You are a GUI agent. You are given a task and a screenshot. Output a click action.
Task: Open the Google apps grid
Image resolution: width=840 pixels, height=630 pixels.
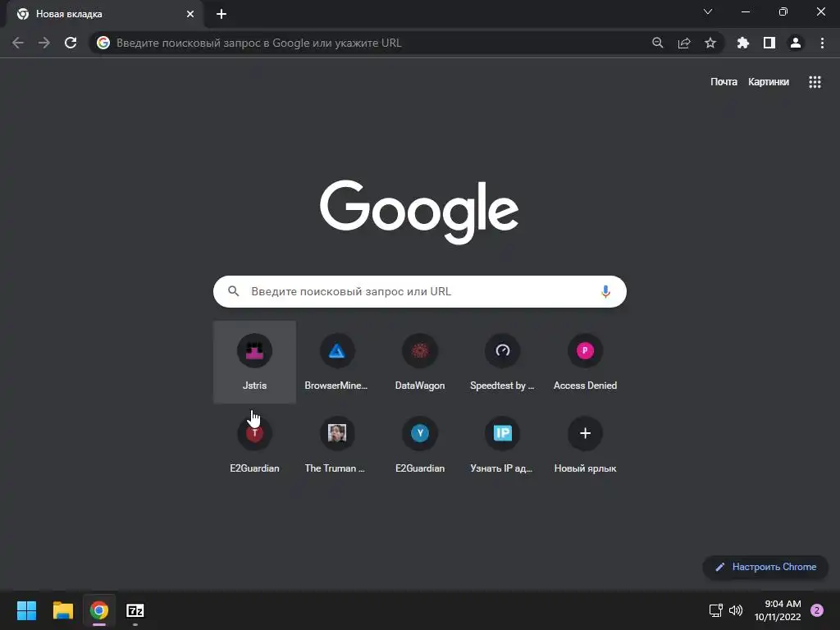(815, 82)
